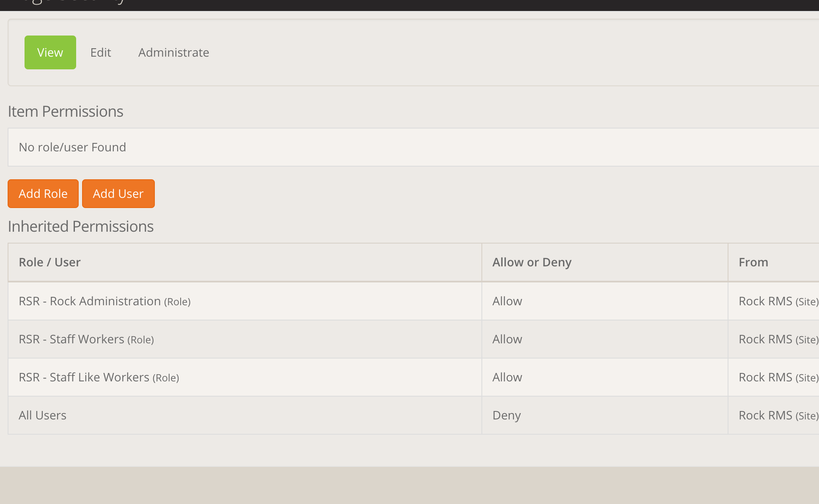Viewport: 819px width, 504px height.
Task: Click Allow in the Staff Workers row
Action: point(507,339)
